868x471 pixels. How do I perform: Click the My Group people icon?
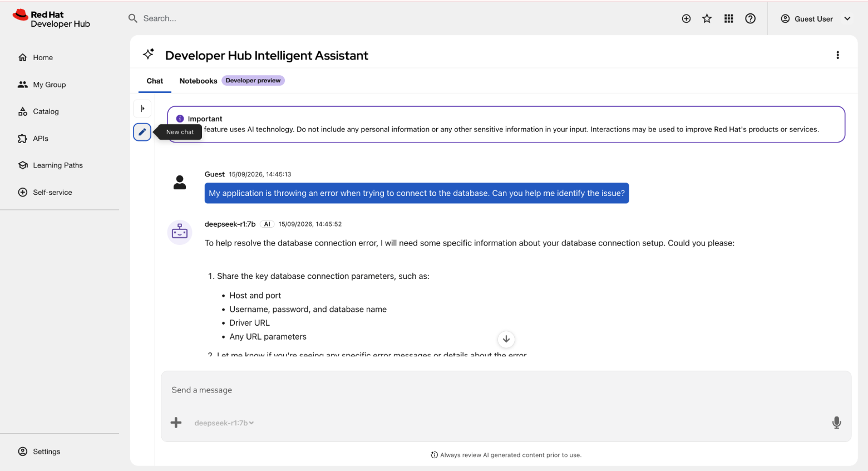[x=23, y=85]
